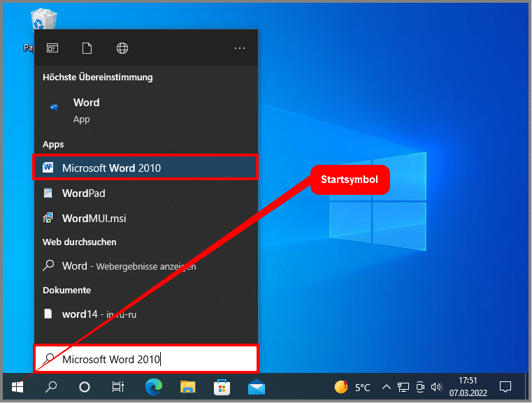Filter search results by Documents icon
Image resolution: width=532 pixels, height=403 pixels.
87,48
